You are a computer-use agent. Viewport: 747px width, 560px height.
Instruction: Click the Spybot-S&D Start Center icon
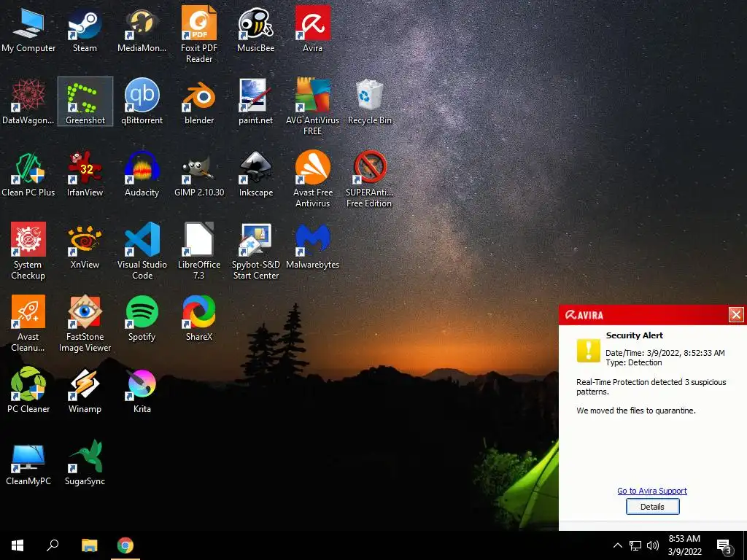click(256, 251)
